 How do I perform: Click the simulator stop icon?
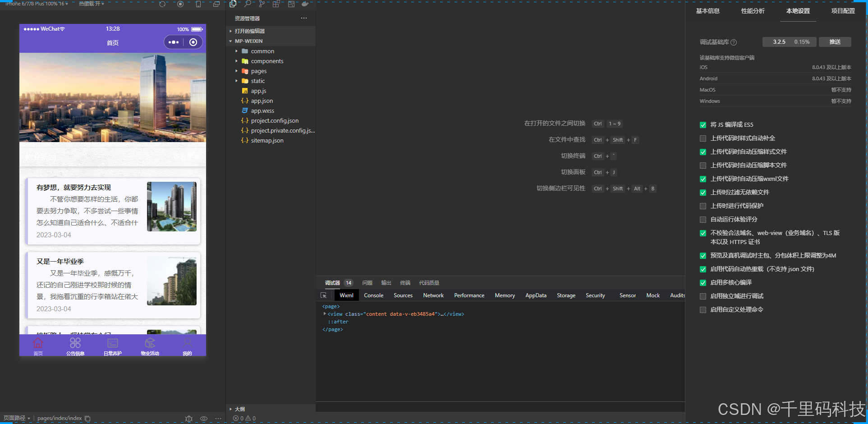[180, 4]
